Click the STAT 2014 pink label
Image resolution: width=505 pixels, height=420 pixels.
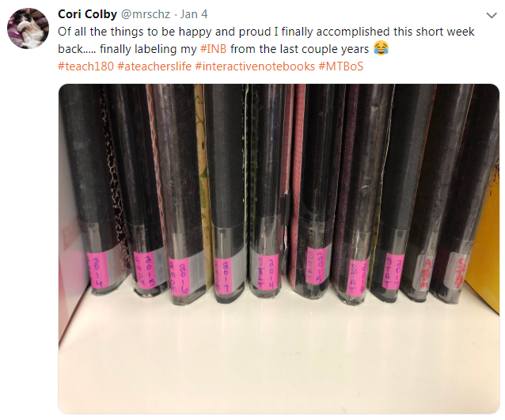tap(268, 271)
